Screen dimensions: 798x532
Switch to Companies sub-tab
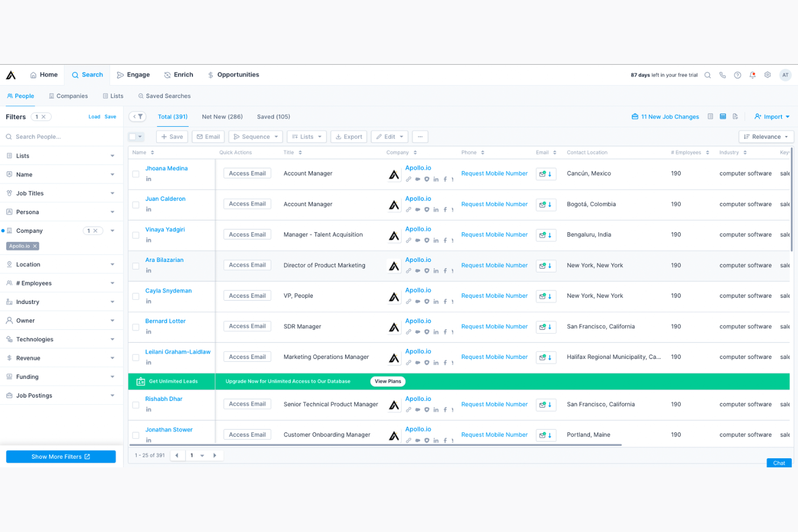68,96
